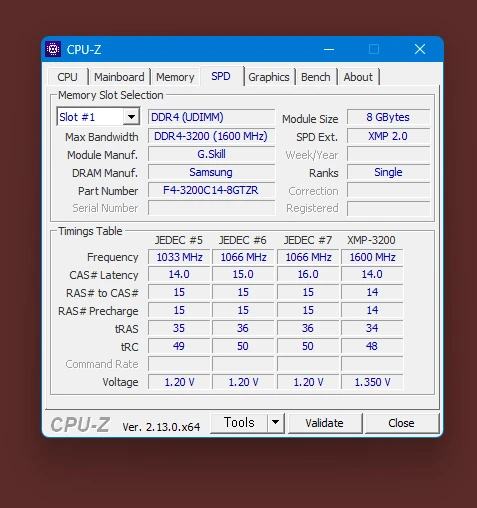This screenshot has width=477, height=508.
Task: Switch to the Bench tab
Action: [x=316, y=77]
